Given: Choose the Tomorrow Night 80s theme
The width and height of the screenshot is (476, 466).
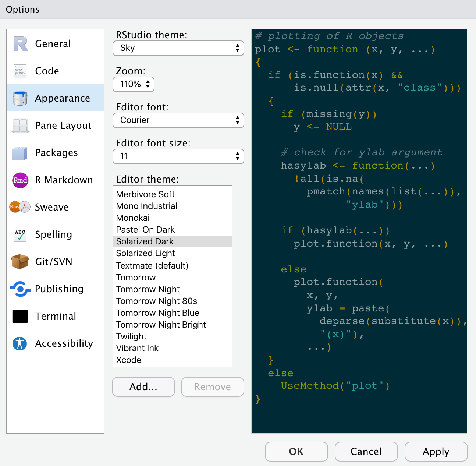Looking at the screenshot, I should [x=173, y=301].
